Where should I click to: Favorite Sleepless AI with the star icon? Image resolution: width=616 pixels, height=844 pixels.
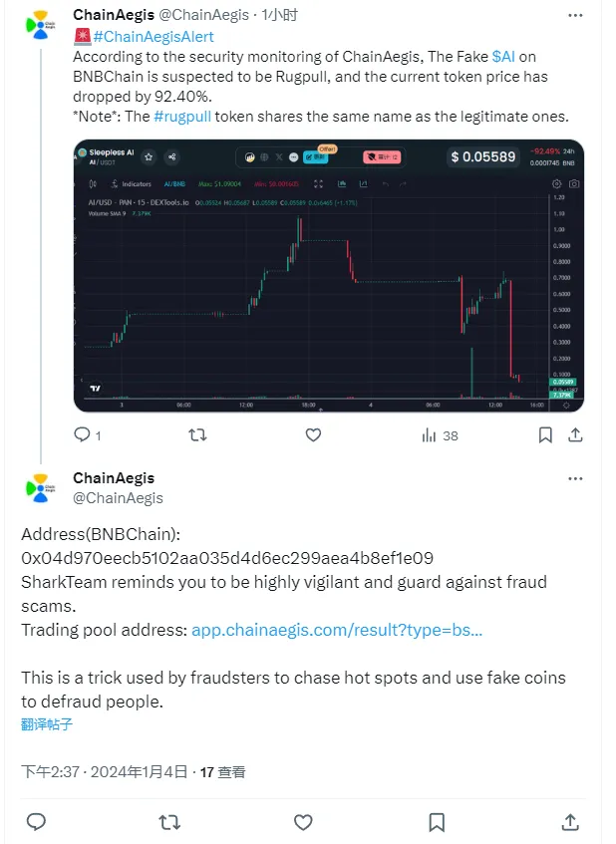(x=149, y=156)
